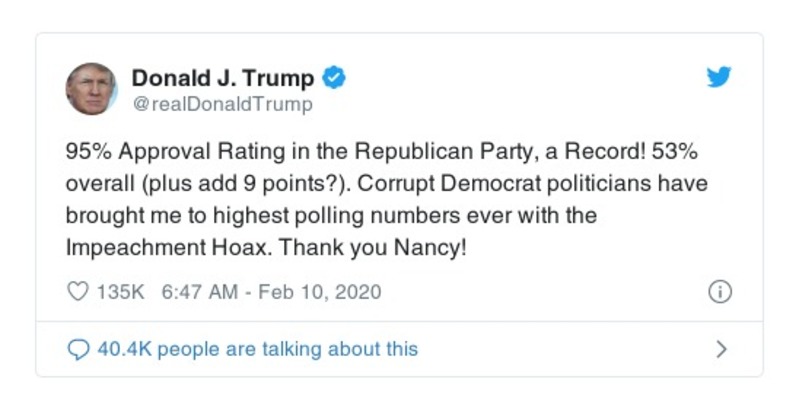The image size is (799, 414).
Task: Open the 6:47 AM - Feb 10, 2020 timestamp
Action: click(x=271, y=293)
